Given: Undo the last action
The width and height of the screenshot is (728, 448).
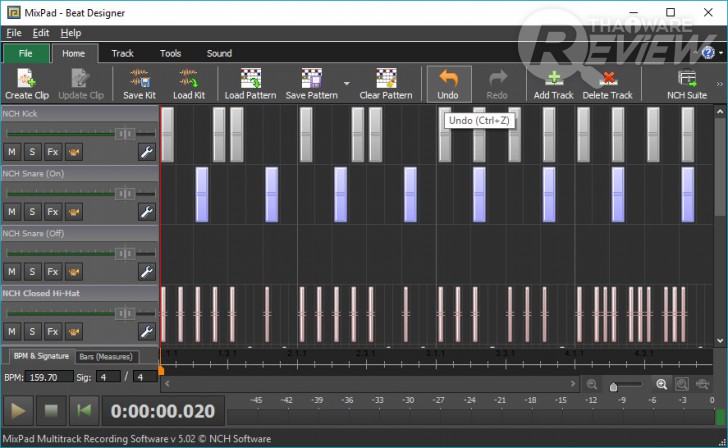Looking at the screenshot, I should (x=448, y=84).
